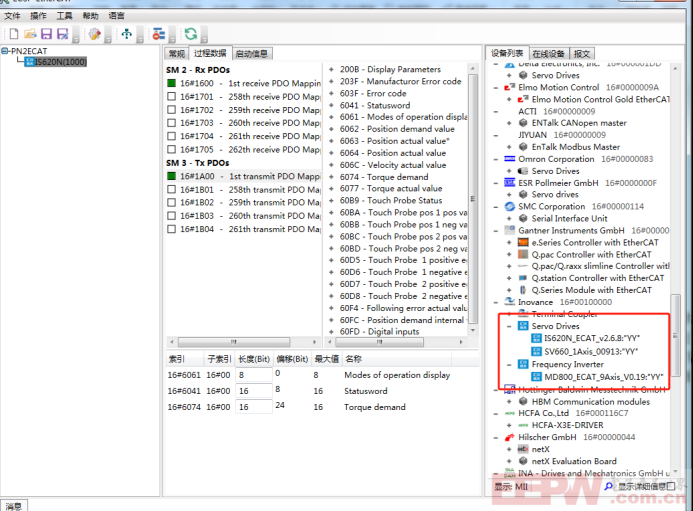Create a new project with the blank page icon

tap(14, 34)
